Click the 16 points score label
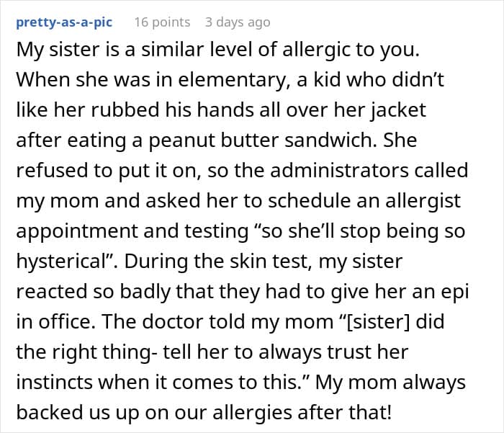Image resolution: width=504 pixels, height=433 pixels. pos(162,22)
